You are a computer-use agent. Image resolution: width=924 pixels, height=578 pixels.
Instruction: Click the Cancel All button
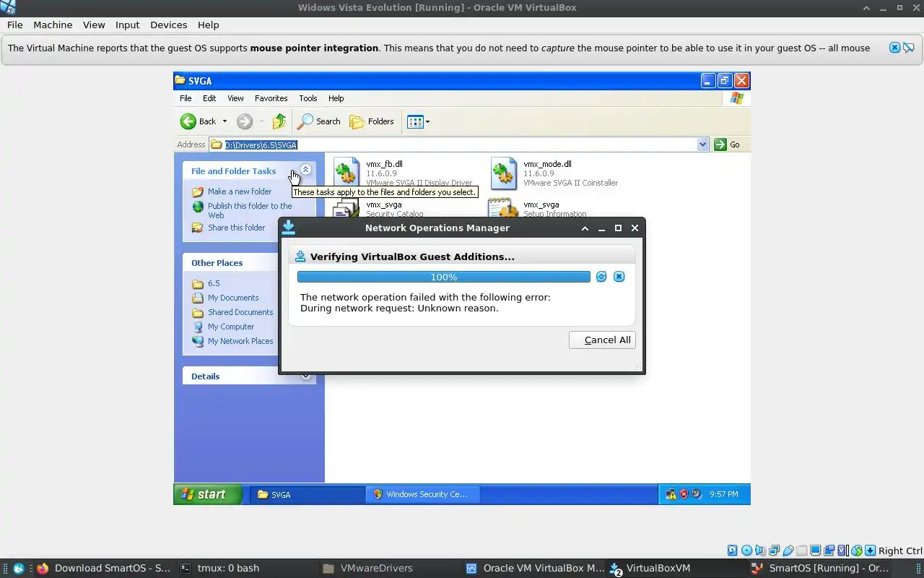602,340
